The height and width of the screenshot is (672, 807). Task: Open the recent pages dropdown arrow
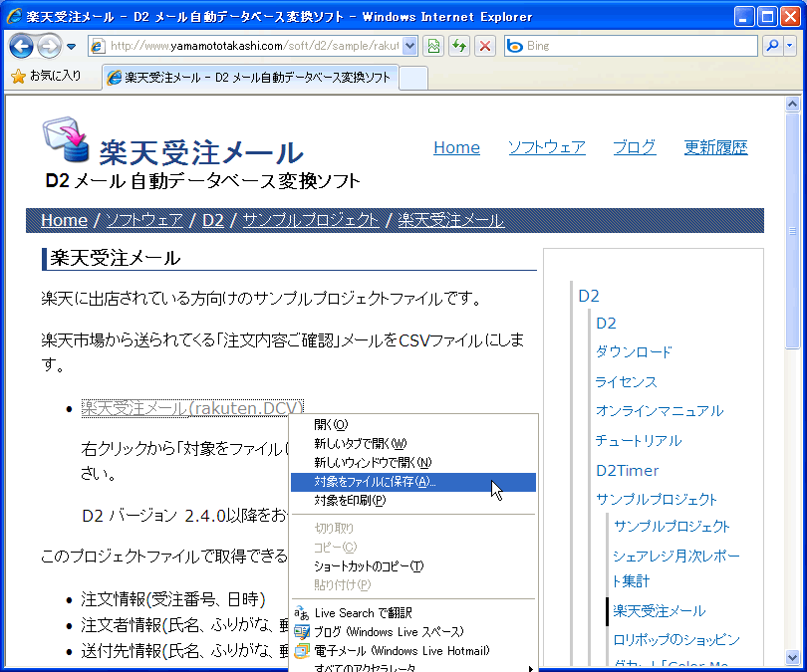pyautogui.click(x=72, y=47)
